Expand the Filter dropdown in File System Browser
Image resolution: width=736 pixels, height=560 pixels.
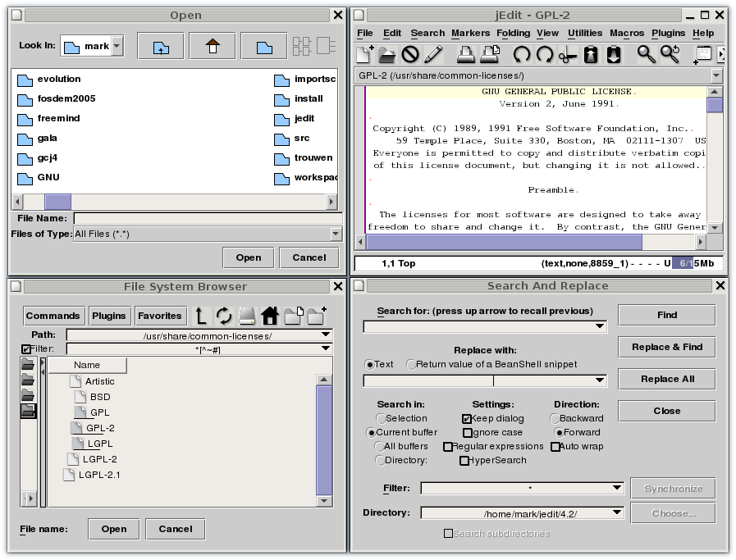pyautogui.click(x=326, y=348)
